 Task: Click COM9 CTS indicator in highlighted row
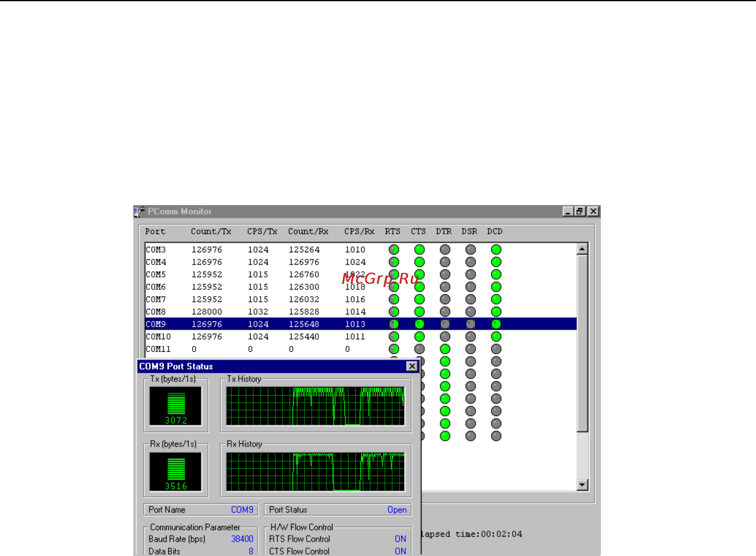click(419, 324)
